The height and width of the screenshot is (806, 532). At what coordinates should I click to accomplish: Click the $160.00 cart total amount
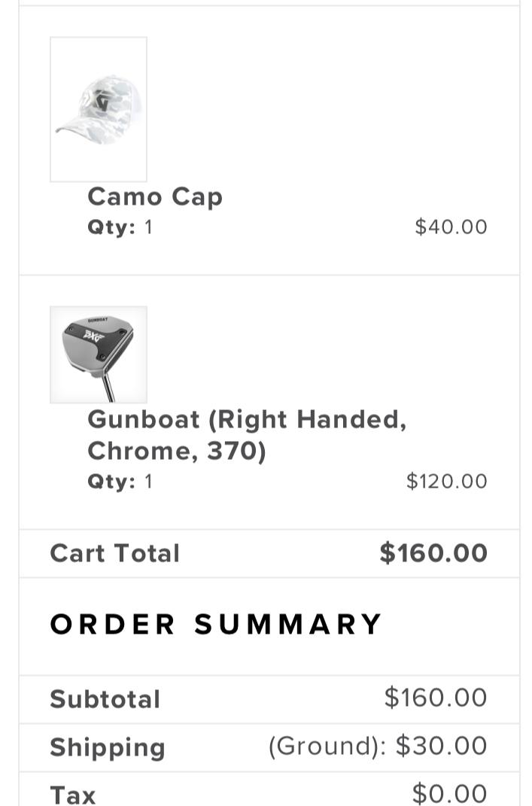click(x=433, y=553)
